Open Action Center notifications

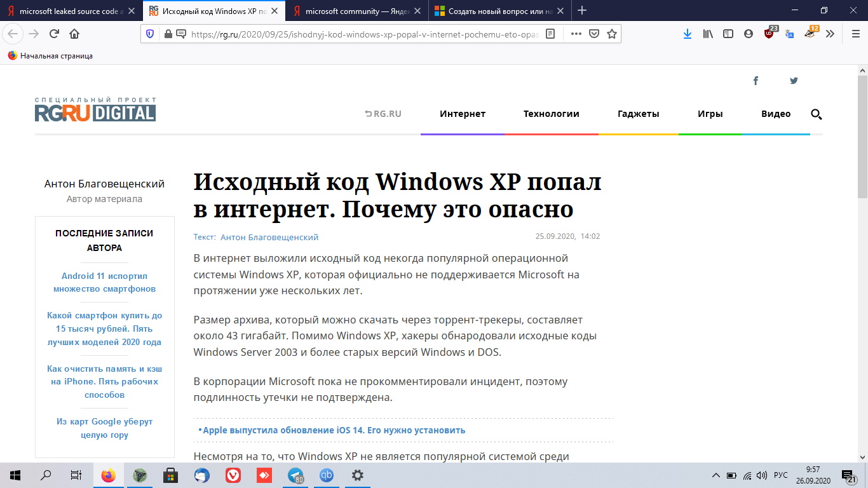(x=850, y=475)
